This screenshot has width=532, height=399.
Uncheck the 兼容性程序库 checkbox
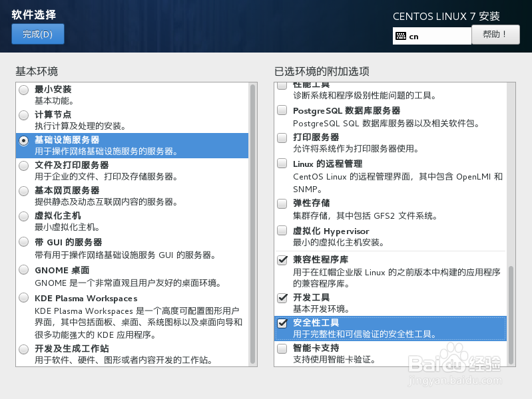point(282,259)
